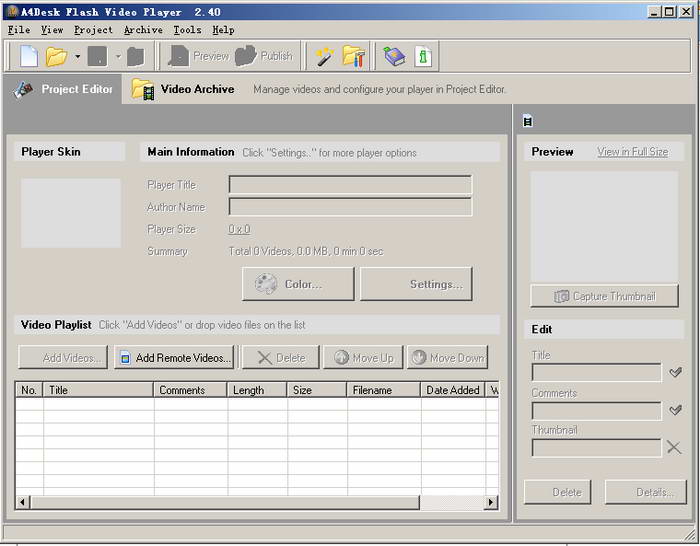Open the File menu

pos(19,30)
